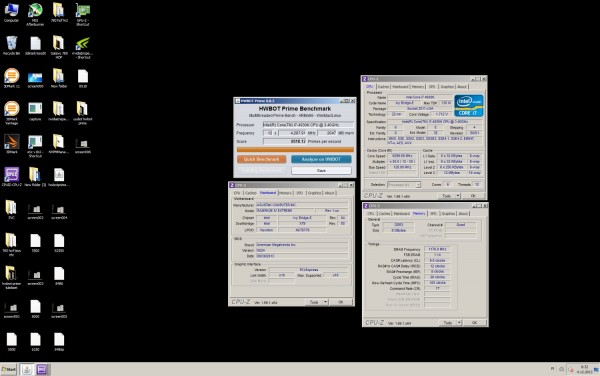Switch to Graphics tab in Mainboard CPU-Z window
This screenshot has width=600, height=376.
coord(314,193)
